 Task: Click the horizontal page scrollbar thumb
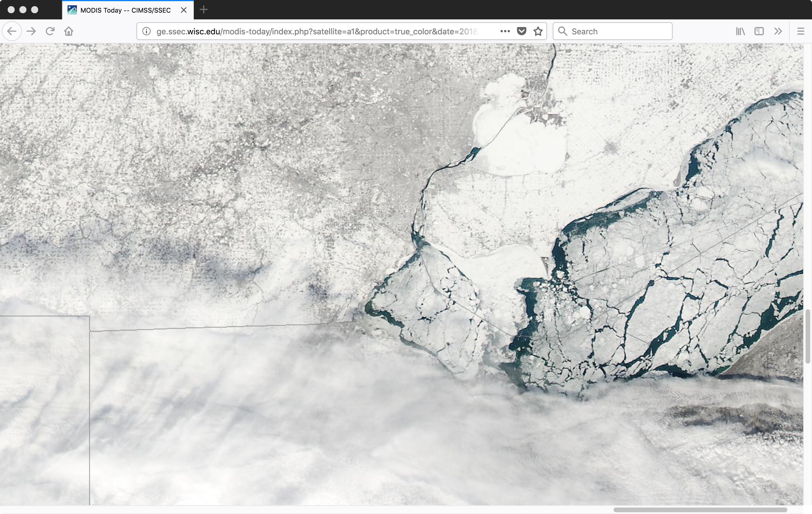[x=700, y=510]
